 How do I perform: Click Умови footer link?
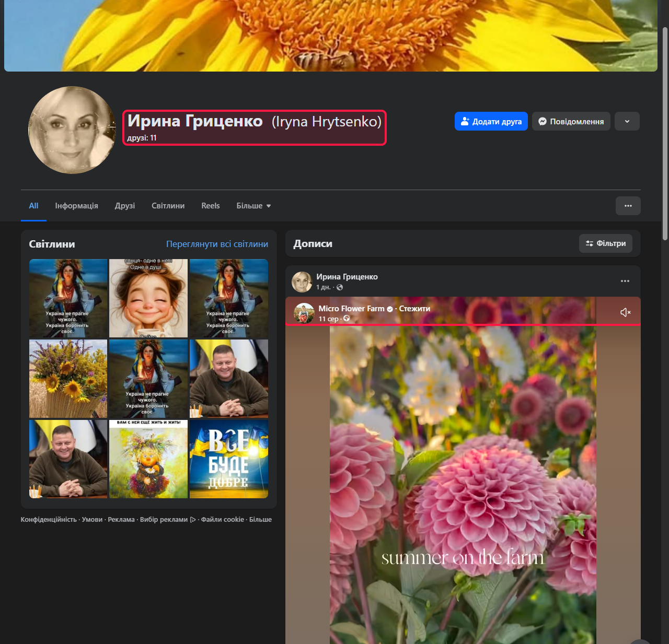tap(92, 520)
